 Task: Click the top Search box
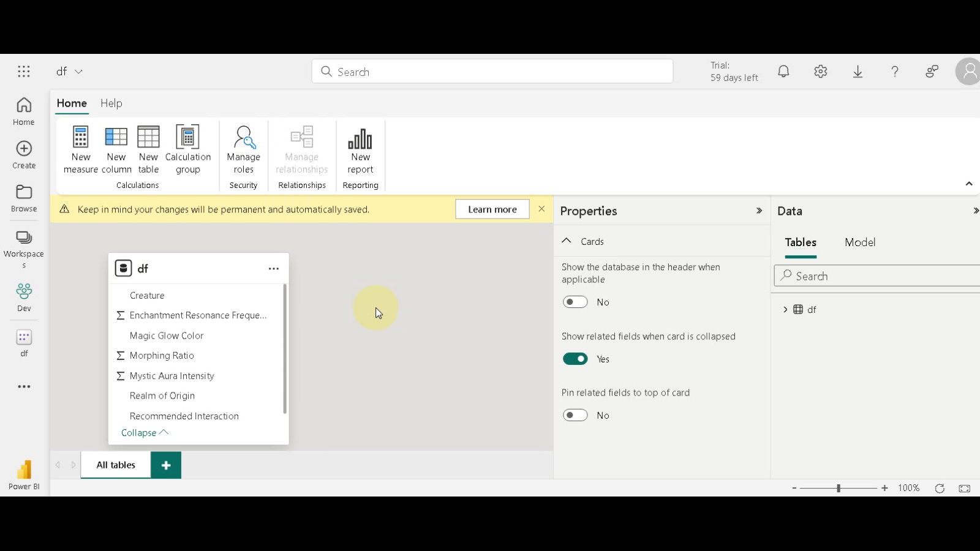coord(492,72)
